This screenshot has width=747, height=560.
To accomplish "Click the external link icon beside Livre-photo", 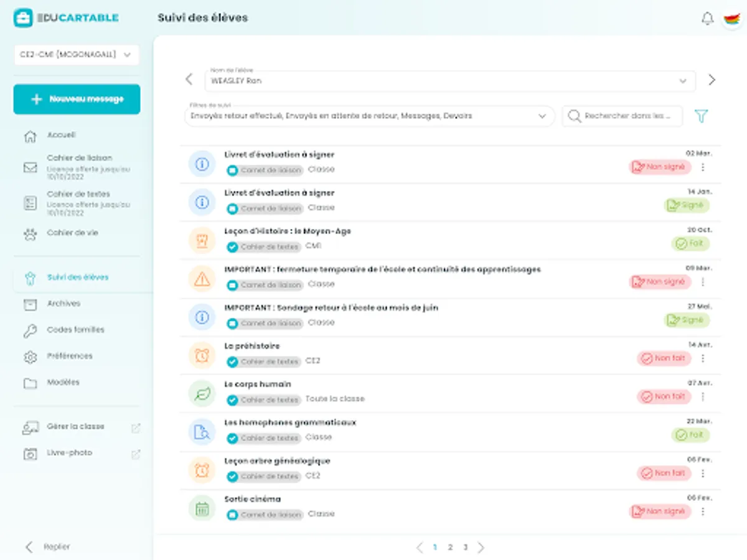I will (136, 454).
